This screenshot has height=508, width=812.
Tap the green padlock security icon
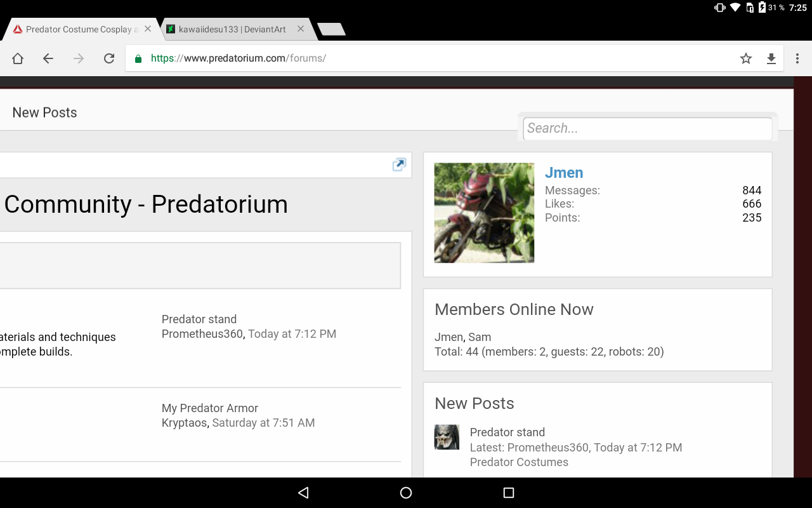[138, 58]
